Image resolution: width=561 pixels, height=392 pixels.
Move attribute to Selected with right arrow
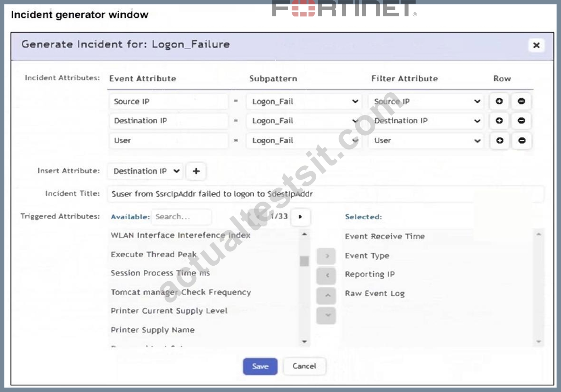click(326, 256)
